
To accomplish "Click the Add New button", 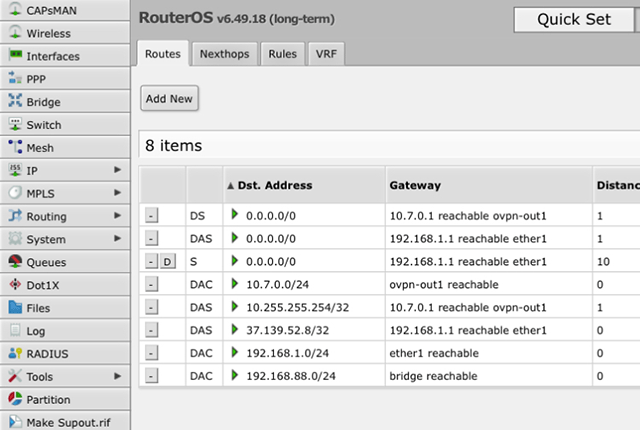I will coord(169,98).
